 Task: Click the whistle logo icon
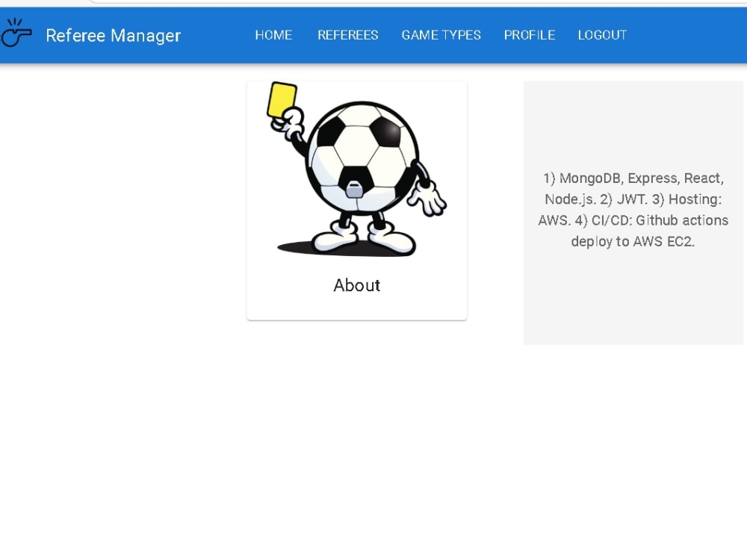(x=16, y=33)
